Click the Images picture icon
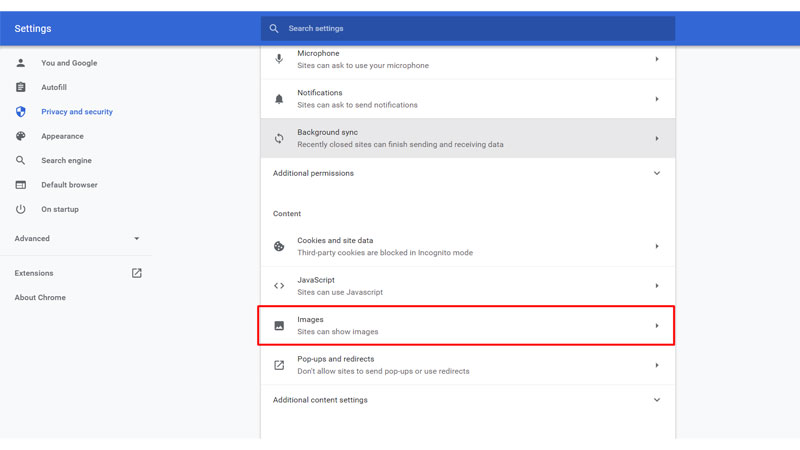 click(x=279, y=326)
